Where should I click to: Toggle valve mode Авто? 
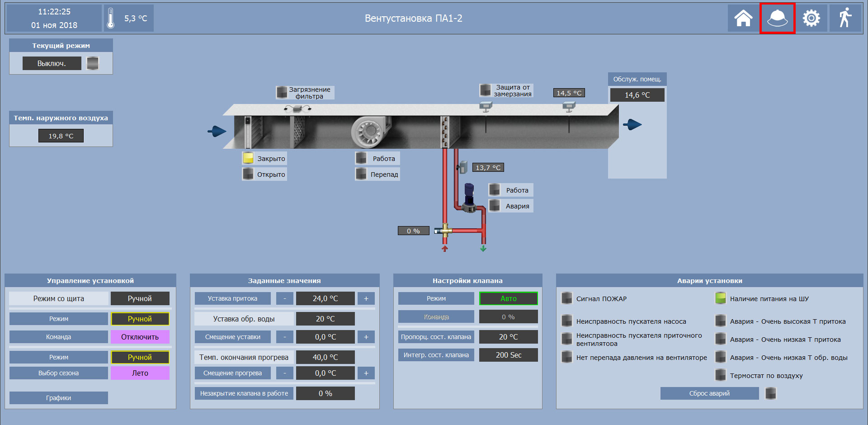coord(508,298)
